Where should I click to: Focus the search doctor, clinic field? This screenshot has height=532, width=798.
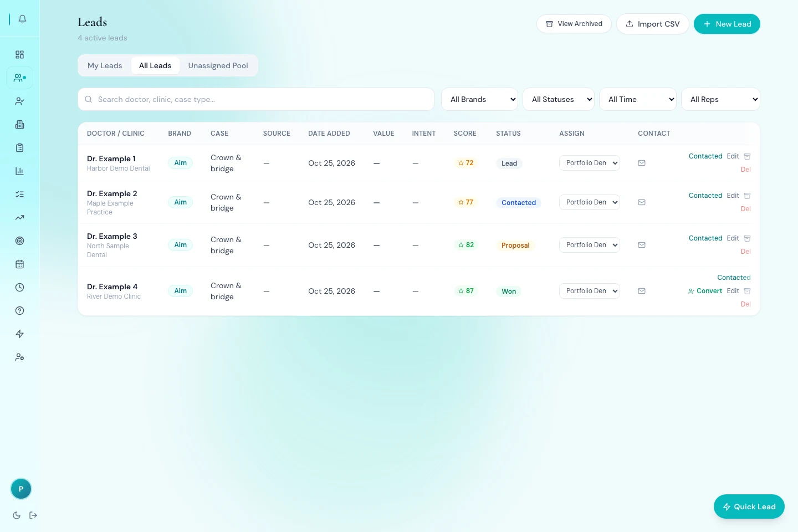click(256, 99)
